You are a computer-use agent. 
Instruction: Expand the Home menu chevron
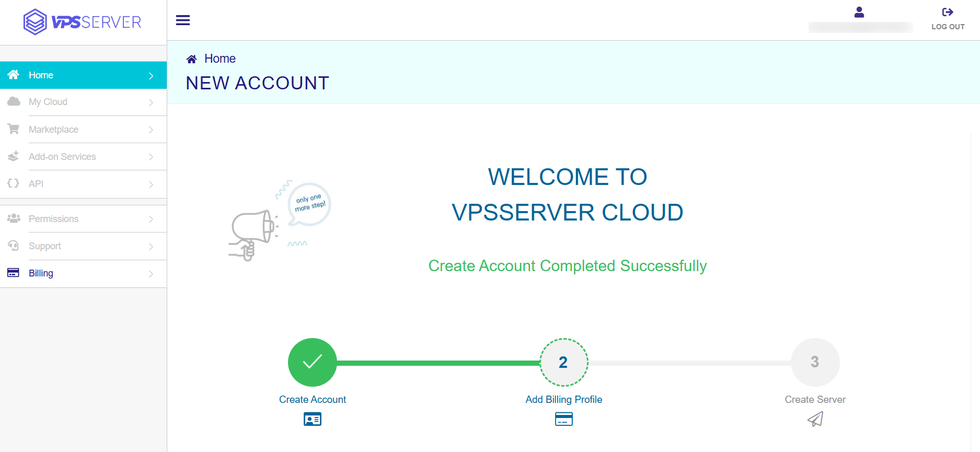click(x=151, y=76)
